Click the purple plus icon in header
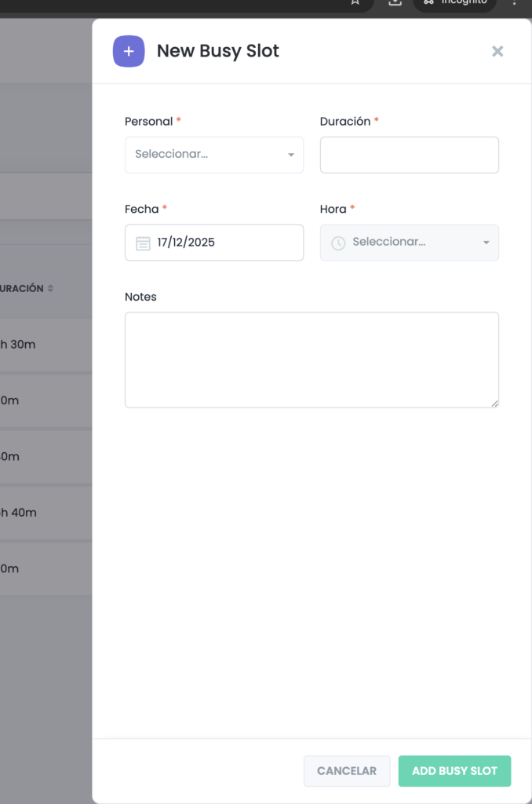Viewport: 532px width, 804px height. 129,52
